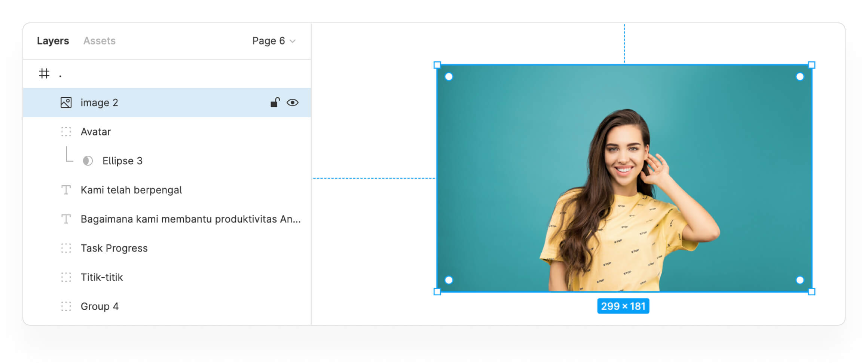Click group icon beside Group 4

tap(66, 306)
